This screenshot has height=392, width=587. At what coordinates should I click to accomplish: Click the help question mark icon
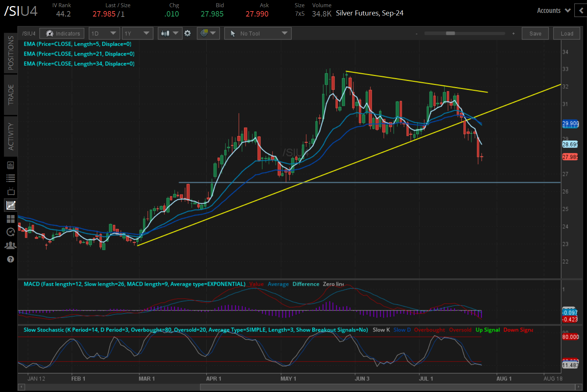10,259
